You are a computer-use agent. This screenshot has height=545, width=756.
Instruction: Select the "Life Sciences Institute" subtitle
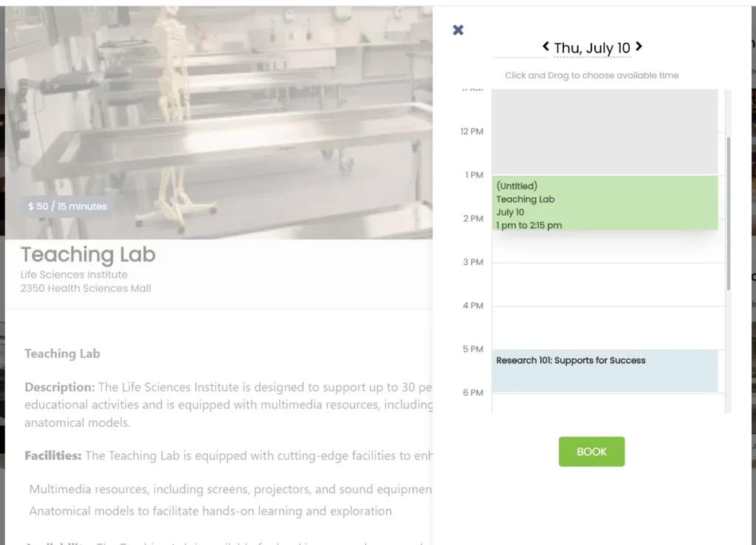pos(74,275)
